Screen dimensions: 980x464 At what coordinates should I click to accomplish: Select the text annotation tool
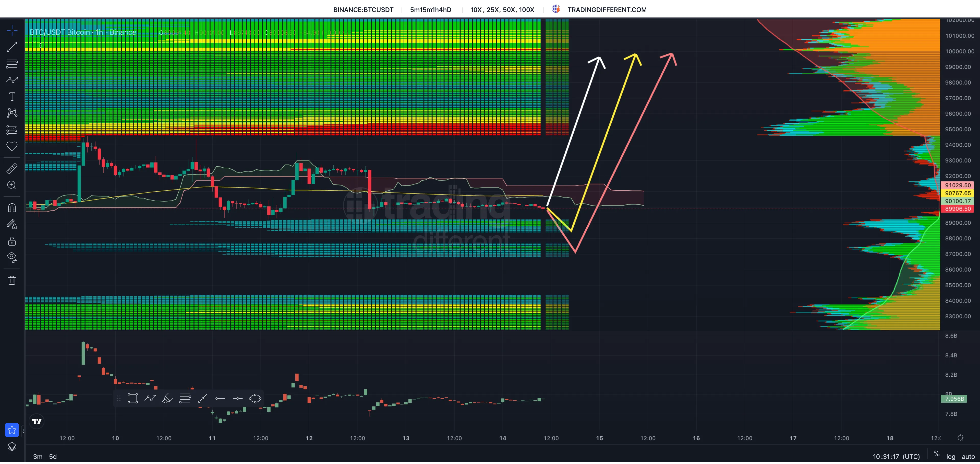pyautogui.click(x=12, y=97)
